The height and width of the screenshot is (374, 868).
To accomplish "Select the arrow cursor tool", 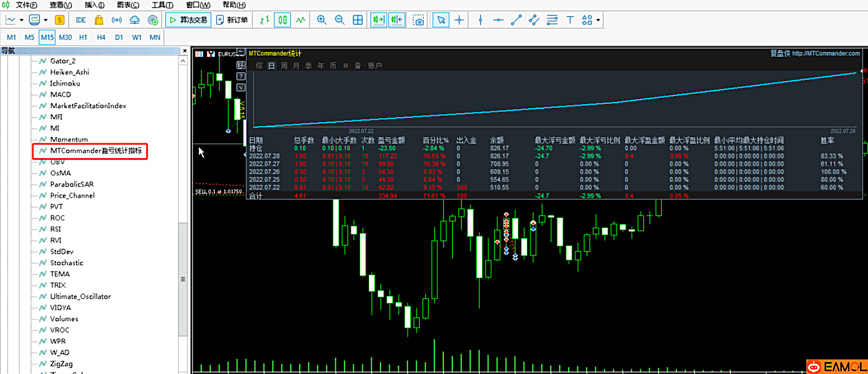I will 442,20.
